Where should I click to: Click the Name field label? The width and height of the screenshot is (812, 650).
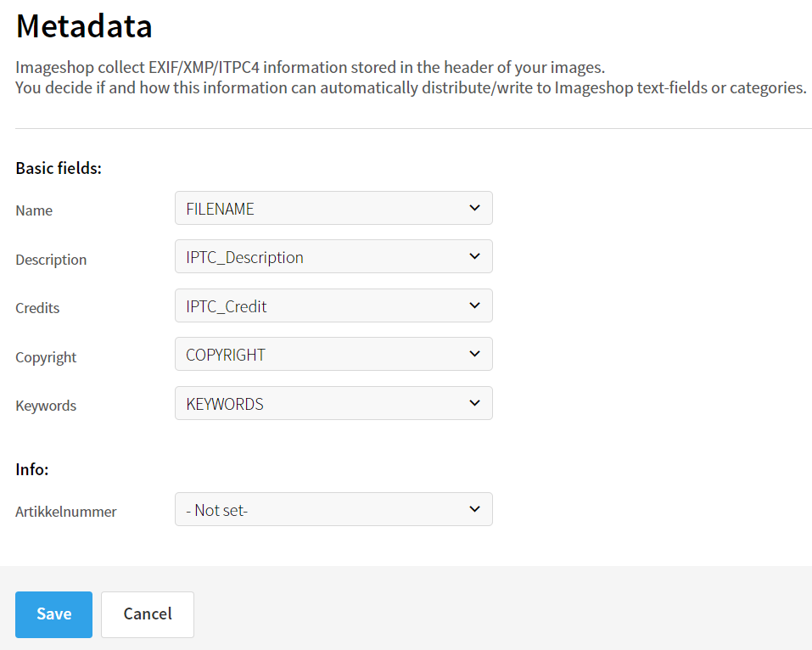tap(34, 210)
